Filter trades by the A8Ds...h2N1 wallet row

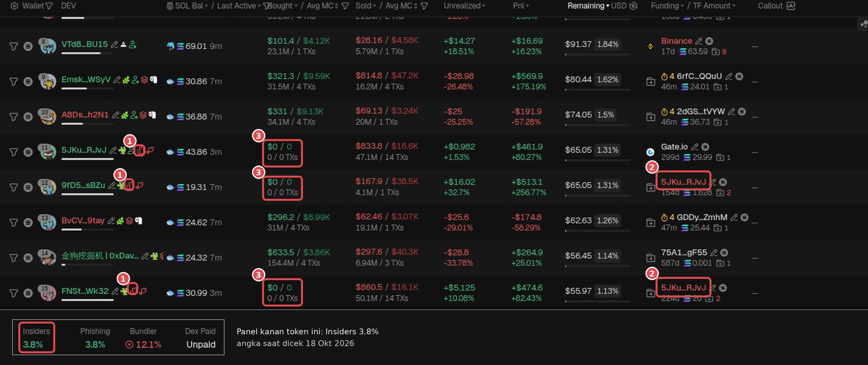pyautogui.click(x=14, y=117)
